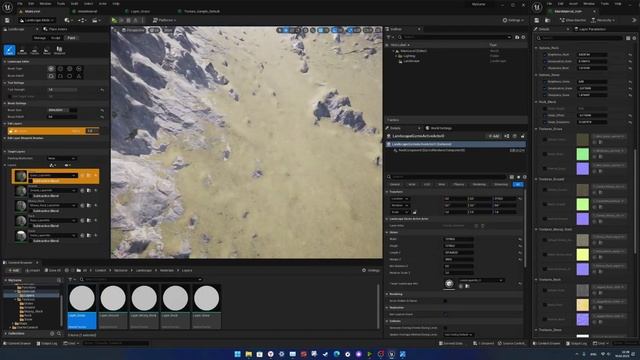
Task: Click Save All in Content Browser
Action: click(53, 270)
